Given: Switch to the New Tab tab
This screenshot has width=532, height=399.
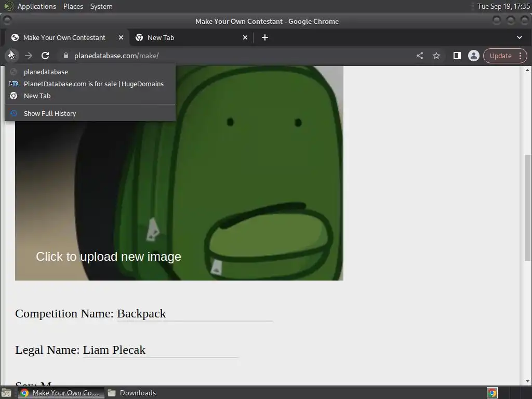Looking at the screenshot, I should click(x=192, y=37).
